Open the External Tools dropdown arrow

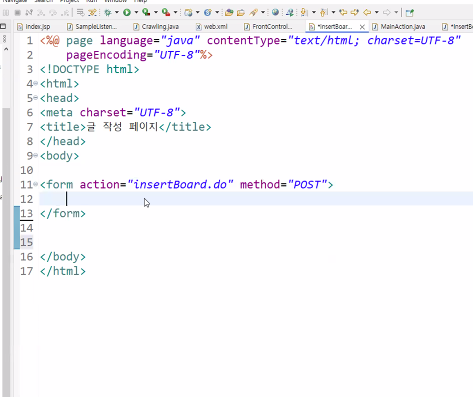(x=175, y=13)
